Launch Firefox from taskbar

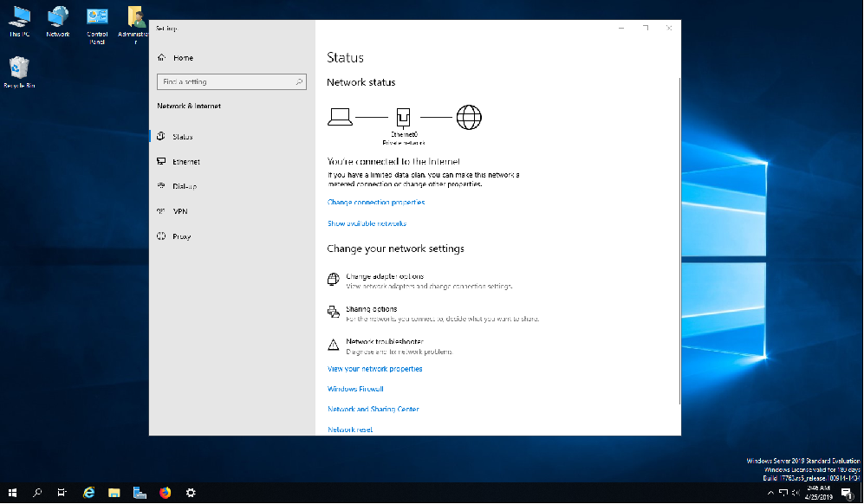[166, 493]
